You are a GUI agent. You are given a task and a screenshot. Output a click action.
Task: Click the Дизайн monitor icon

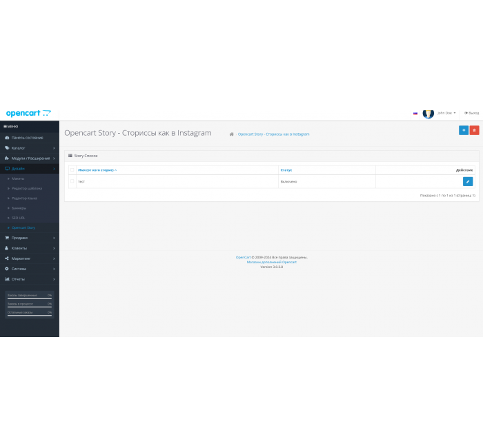pos(7,169)
